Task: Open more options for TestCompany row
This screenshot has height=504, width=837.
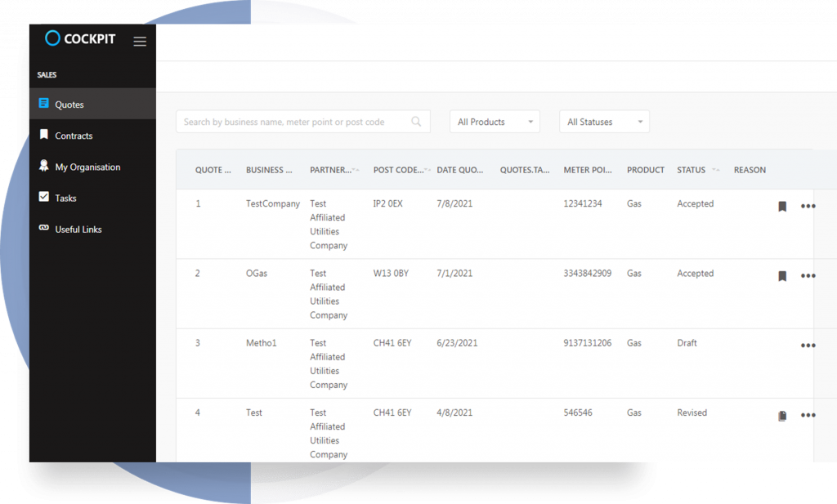Action: coord(808,207)
